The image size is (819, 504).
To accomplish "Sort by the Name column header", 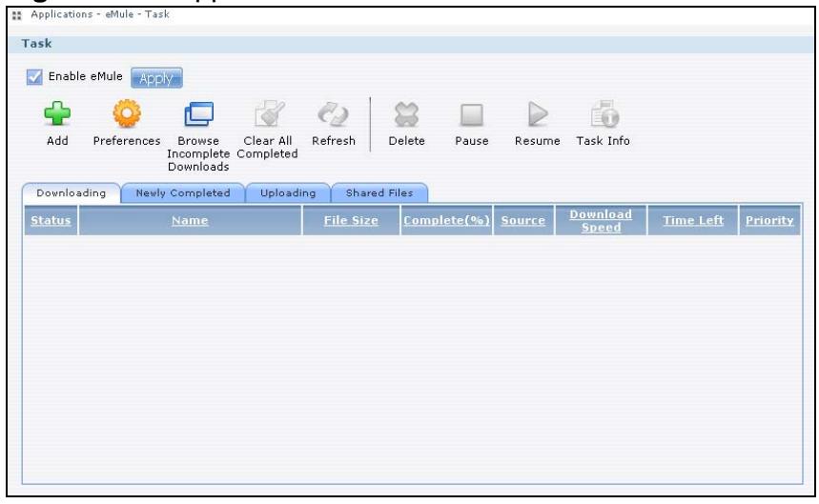I will [x=190, y=221].
